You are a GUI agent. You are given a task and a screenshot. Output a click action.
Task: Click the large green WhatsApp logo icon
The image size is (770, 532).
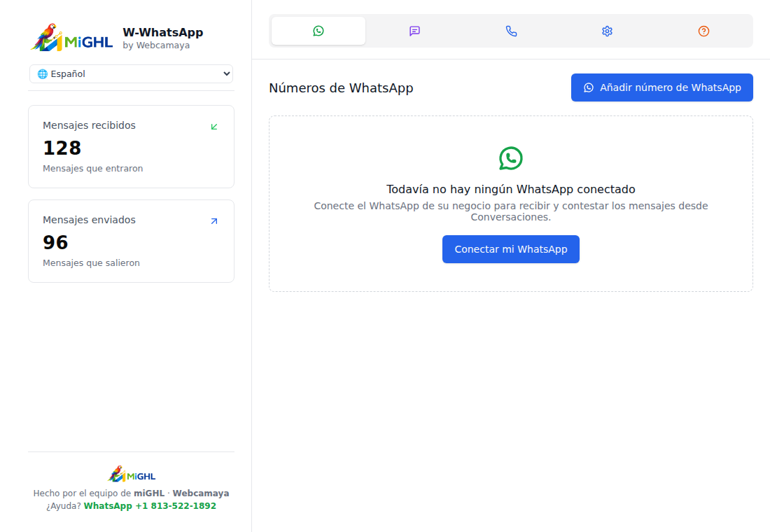pos(511,158)
